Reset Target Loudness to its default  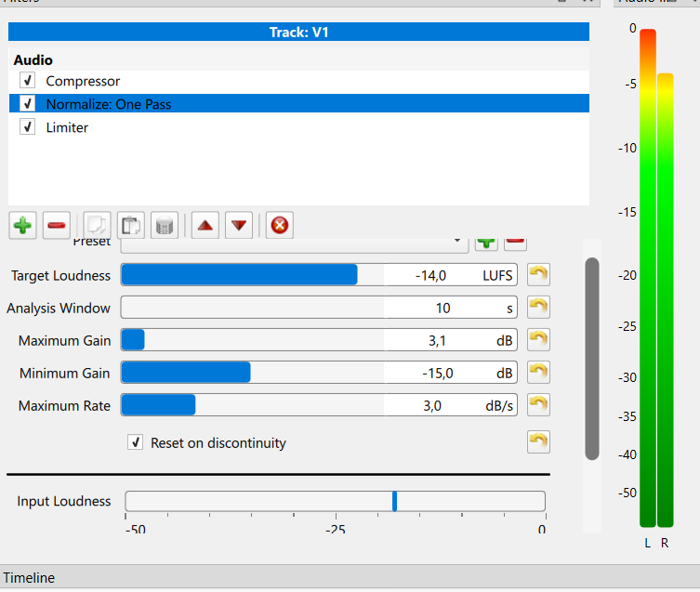(x=538, y=275)
